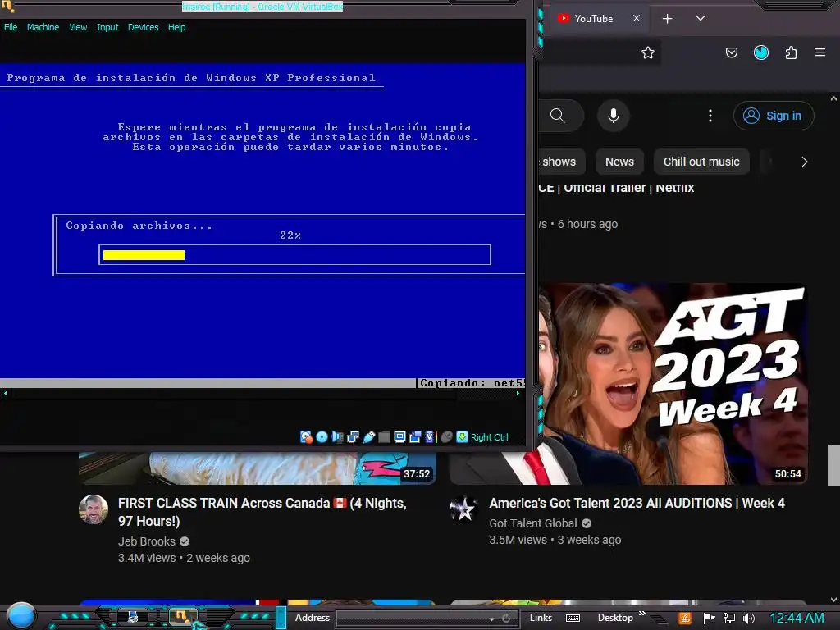Close the YouTube tab with X
Screen dimensions: 840x630
(x=637, y=18)
